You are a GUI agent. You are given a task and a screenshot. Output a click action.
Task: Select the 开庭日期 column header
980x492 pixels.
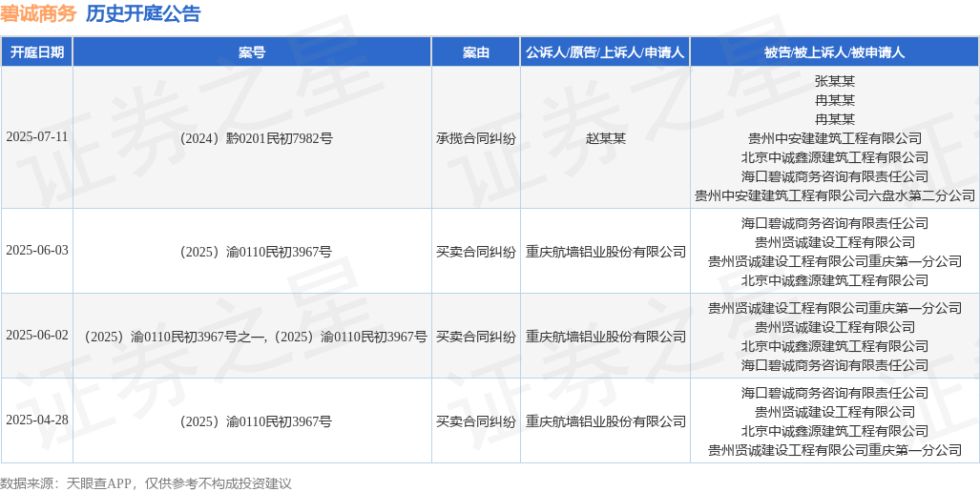(37, 52)
